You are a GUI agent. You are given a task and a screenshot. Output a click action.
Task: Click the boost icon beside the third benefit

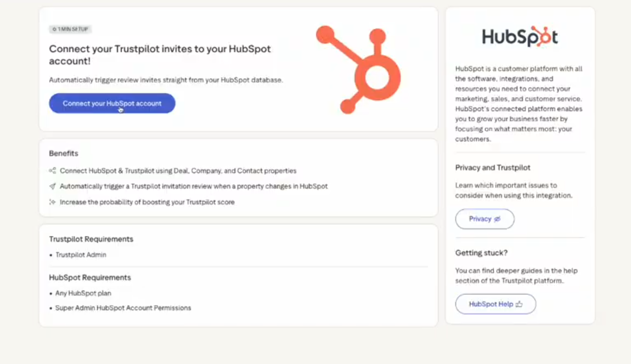[52, 202]
